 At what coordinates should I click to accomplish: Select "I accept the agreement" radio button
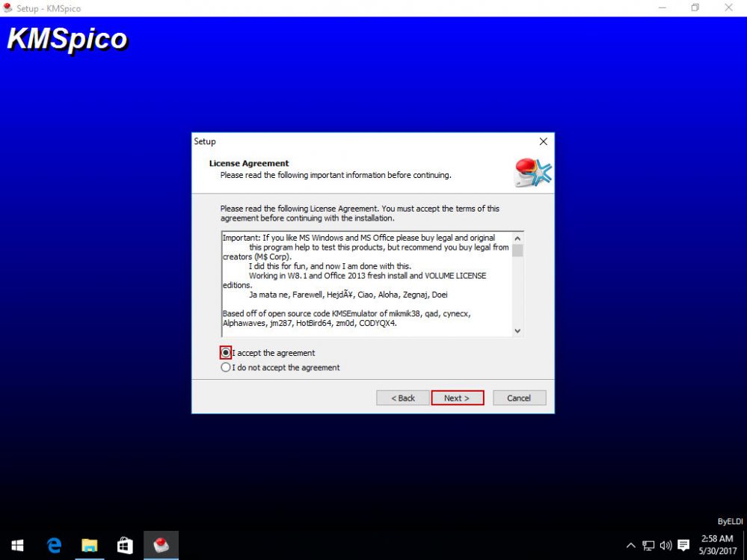[226, 353]
